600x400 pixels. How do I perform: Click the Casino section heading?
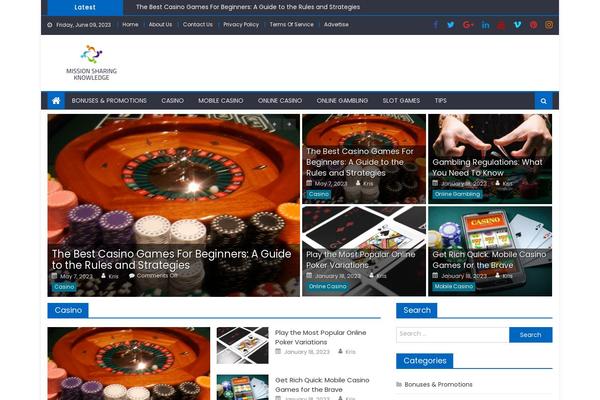(68, 310)
